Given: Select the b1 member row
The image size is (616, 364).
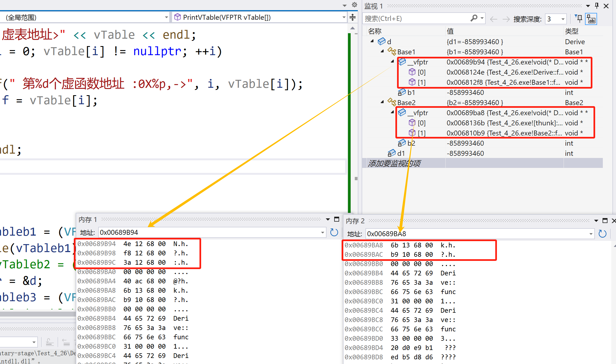Looking at the screenshot, I should (485, 92).
